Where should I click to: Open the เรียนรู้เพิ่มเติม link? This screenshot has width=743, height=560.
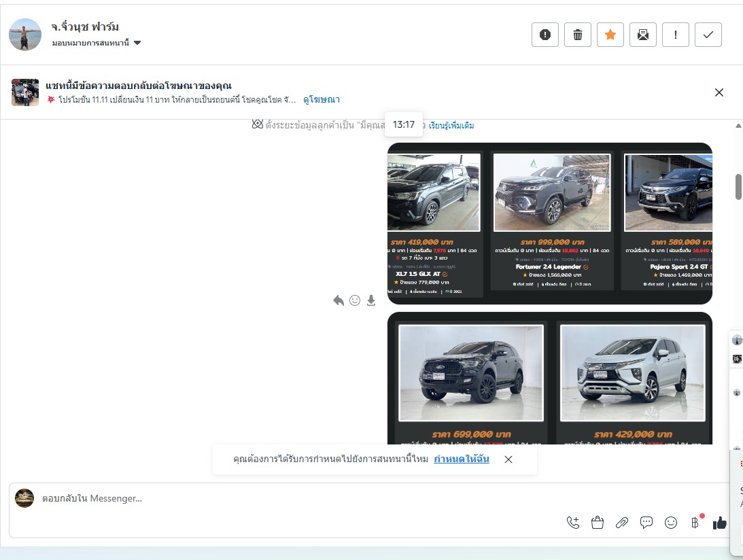click(451, 126)
